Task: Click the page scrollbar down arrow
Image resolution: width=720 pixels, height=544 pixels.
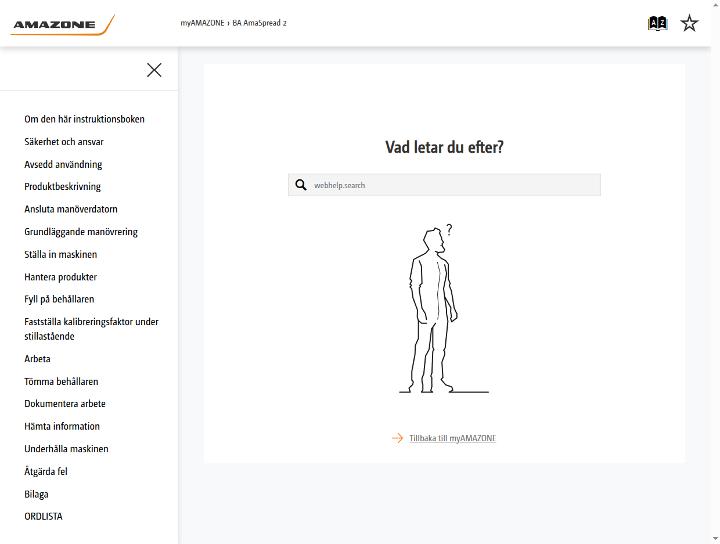Action: (x=715, y=539)
